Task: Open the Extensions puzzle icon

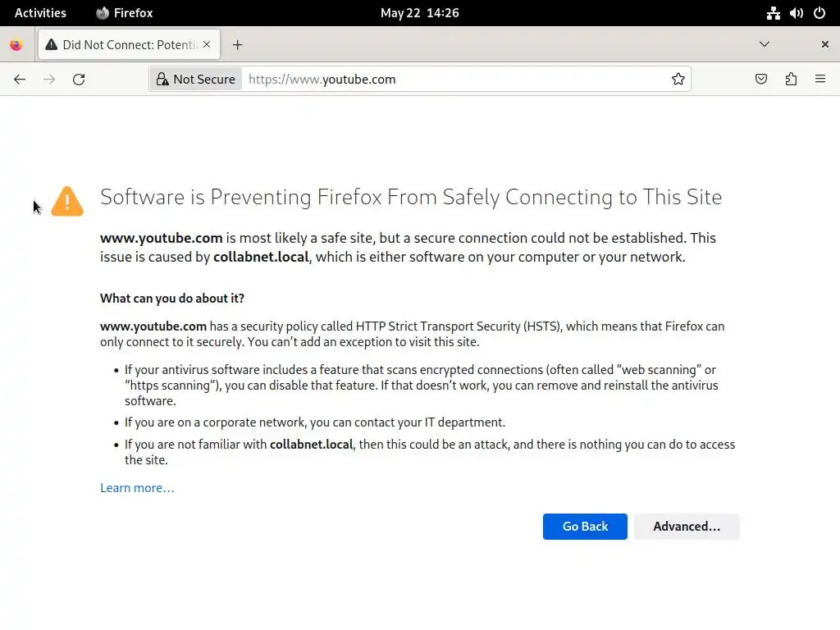Action: tap(791, 80)
